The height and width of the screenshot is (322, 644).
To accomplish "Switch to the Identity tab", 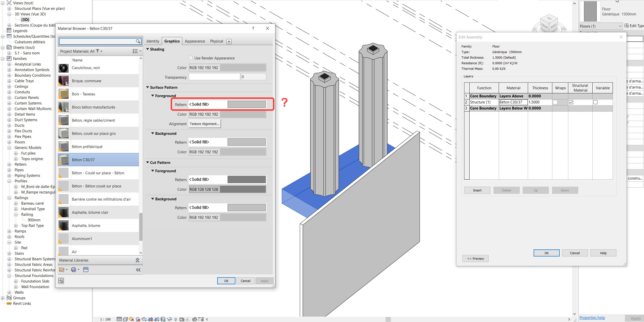I will (x=153, y=41).
